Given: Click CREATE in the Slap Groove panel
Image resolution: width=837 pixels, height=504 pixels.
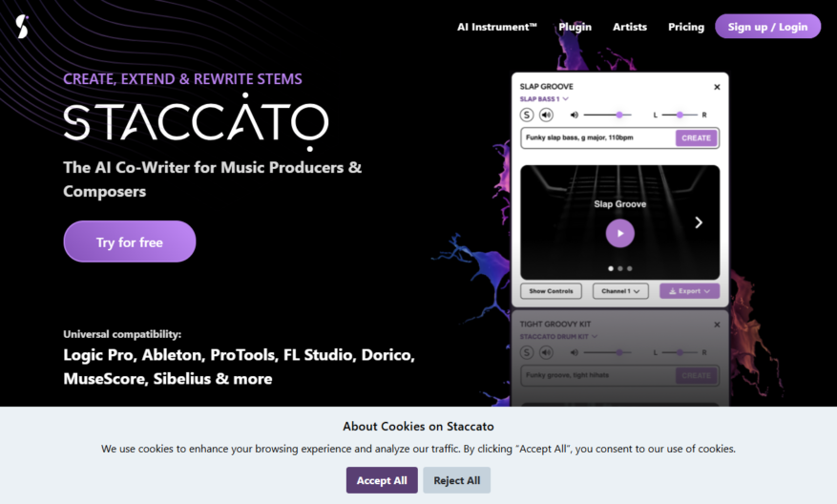Looking at the screenshot, I should tap(696, 137).
